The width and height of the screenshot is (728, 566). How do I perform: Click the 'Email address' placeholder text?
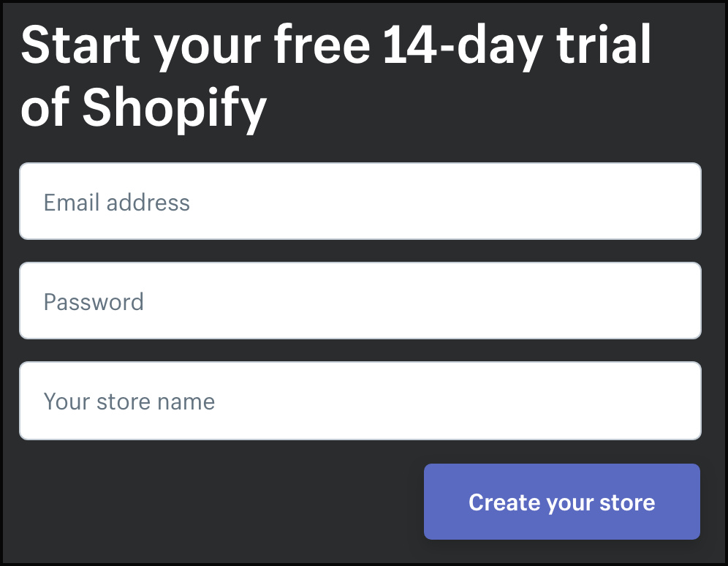117,203
